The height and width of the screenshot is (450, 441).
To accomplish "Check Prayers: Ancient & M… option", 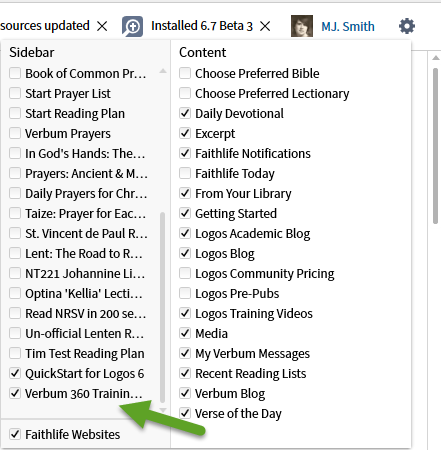I will pos(15,173).
